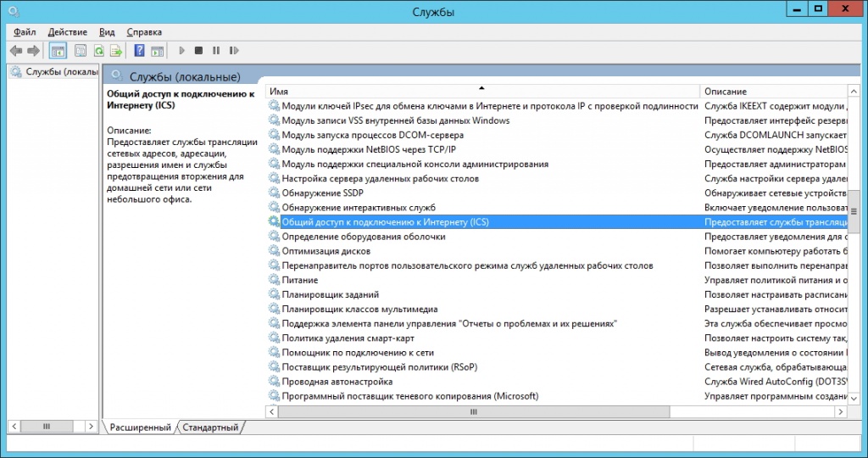Select Модуль поддержки NetBIOS через TCP/IP
This screenshot has width=868, height=458.
[369, 149]
